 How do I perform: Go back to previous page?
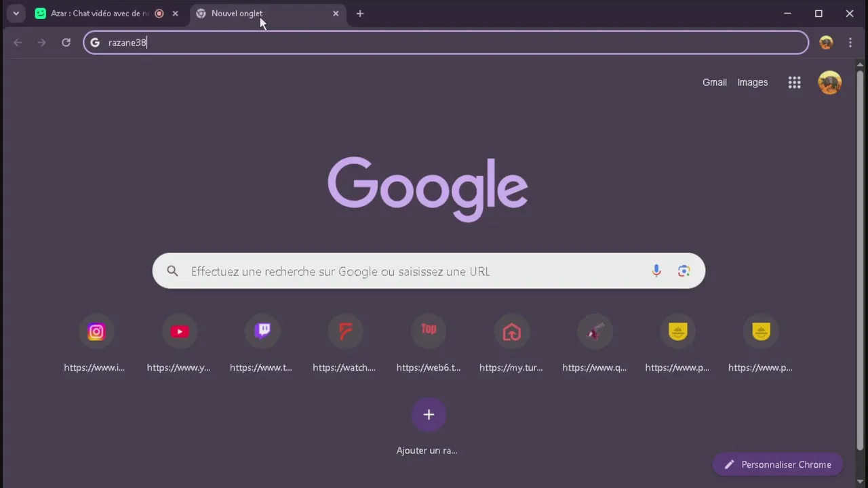(x=18, y=43)
